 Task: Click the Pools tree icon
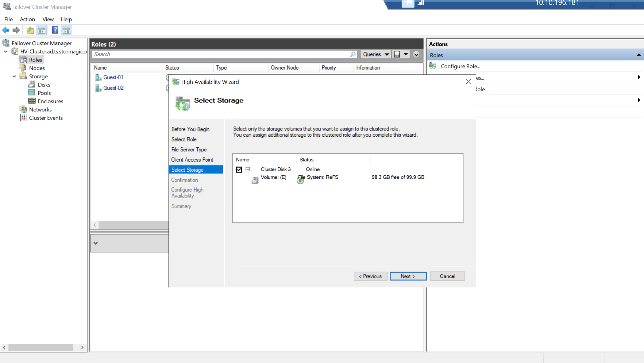point(32,93)
